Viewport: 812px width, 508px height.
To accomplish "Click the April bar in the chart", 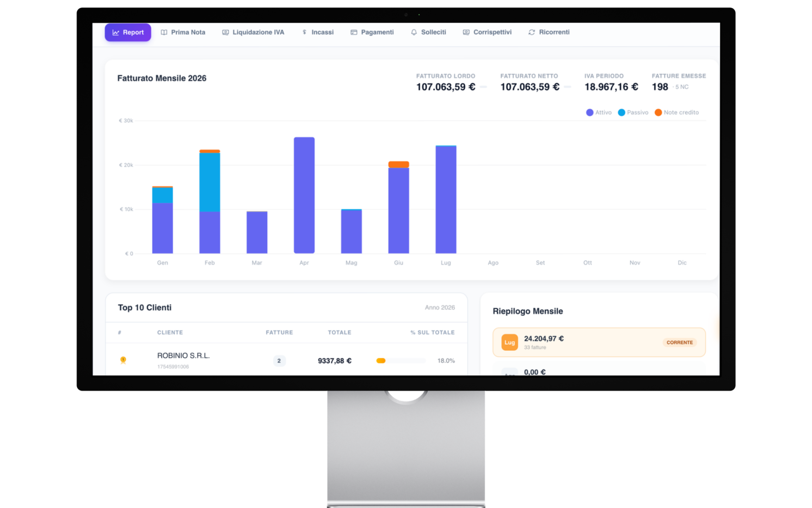I will tap(304, 195).
